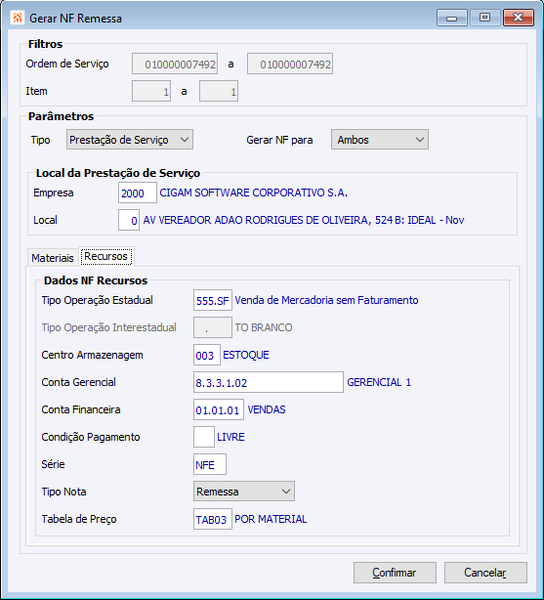Click the TO BRANCO description text
The width and height of the screenshot is (544, 600).
coord(264,327)
